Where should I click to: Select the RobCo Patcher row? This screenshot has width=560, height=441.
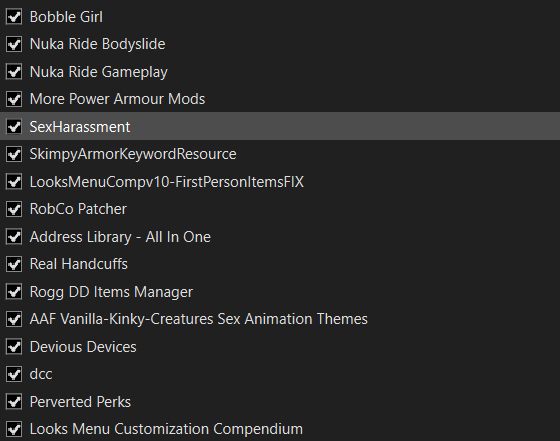point(280,209)
